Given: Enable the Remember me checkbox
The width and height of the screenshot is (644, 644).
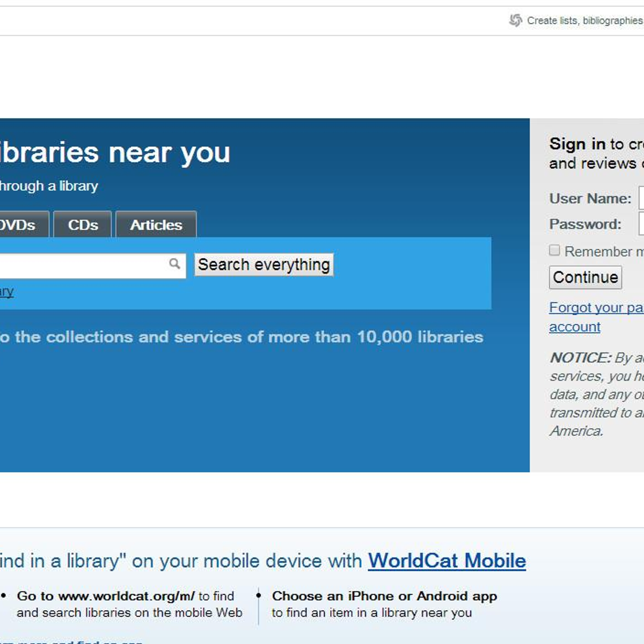Looking at the screenshot, I should pyautogui.click(x=554, y=250).
